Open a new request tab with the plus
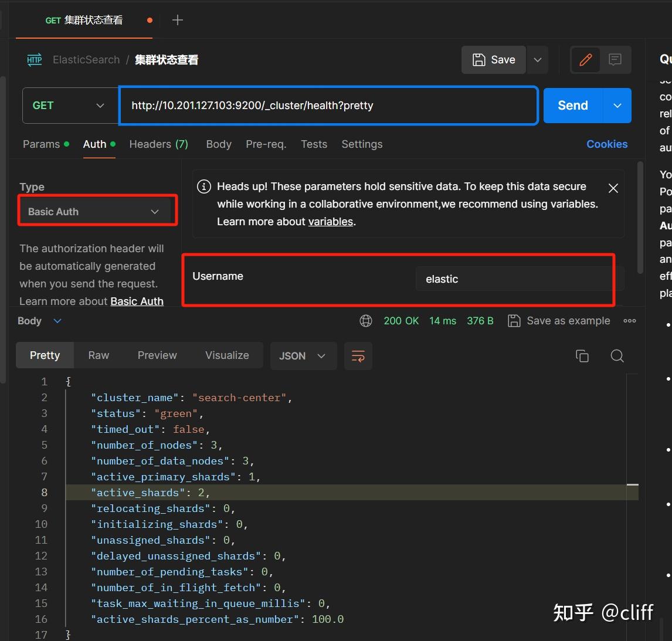Viewport: 672px width, 641px height. tap(177, 19)
